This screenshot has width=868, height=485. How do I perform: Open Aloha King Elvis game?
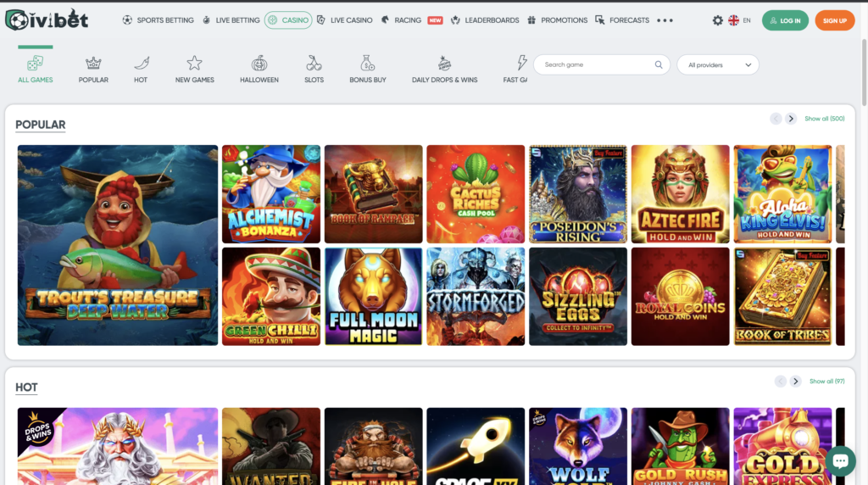[782, 194]
